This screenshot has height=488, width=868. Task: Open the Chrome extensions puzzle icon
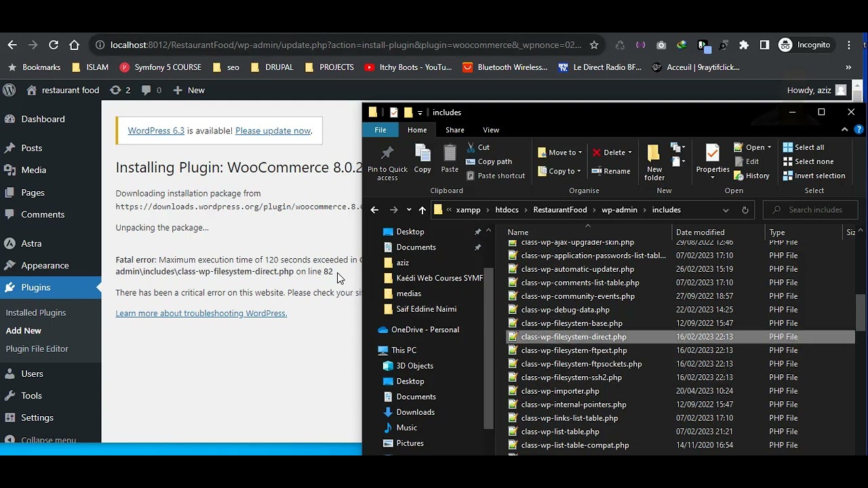pos(744,45)
